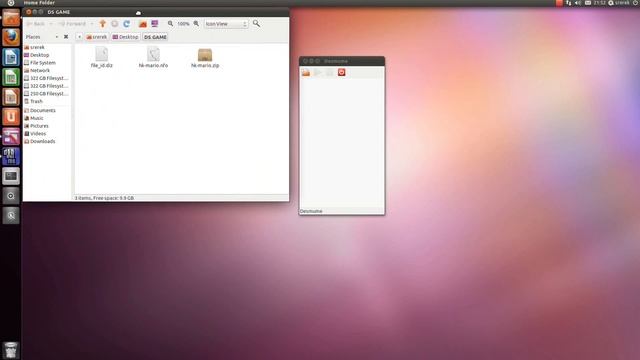Open Computer from the file manager toolbar
The height and width of the screenshot is (360, 640).
[155, 24]
